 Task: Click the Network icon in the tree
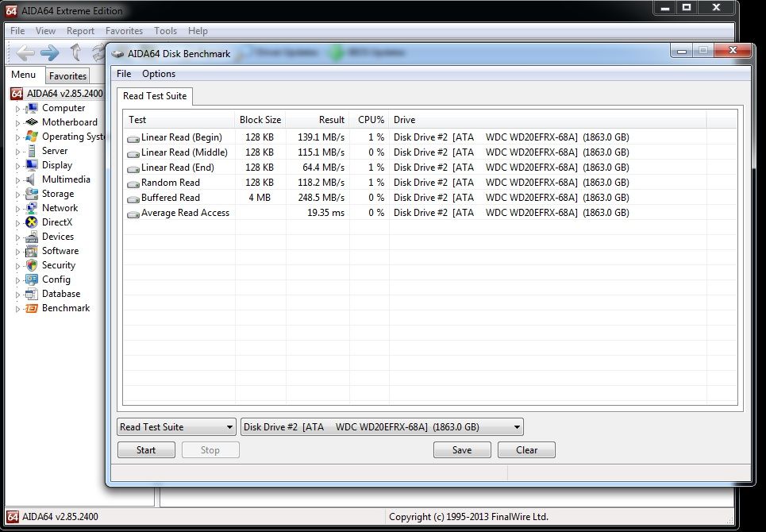pyautogui.click(x=31, y=208)
